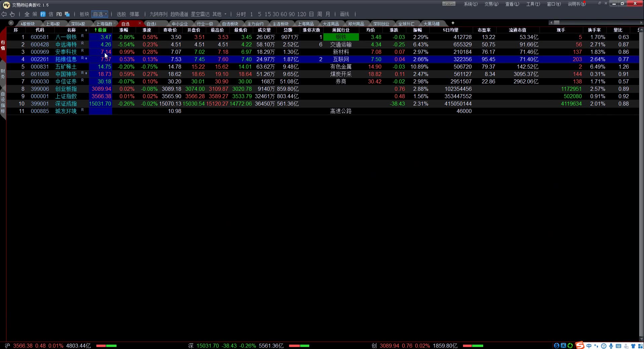
Task: Switch to the 中小企业 tab
Action: click(180, 24)
